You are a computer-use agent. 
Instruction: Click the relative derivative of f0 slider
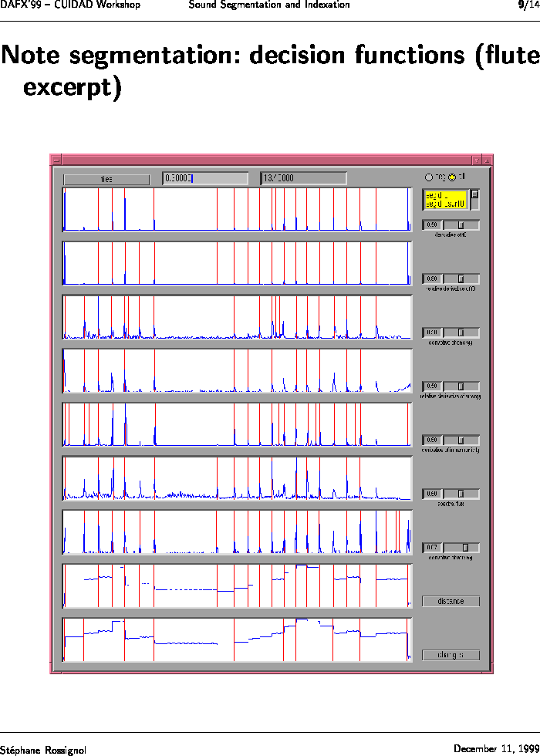[461, 278]
